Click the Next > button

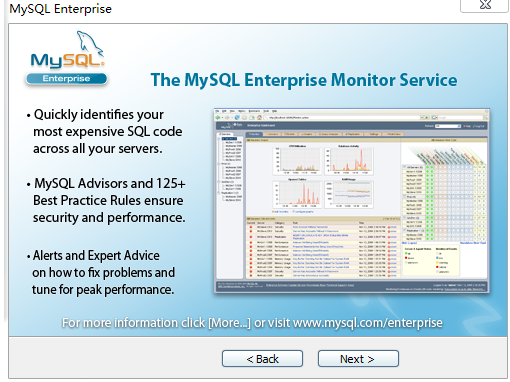point(358,359)
